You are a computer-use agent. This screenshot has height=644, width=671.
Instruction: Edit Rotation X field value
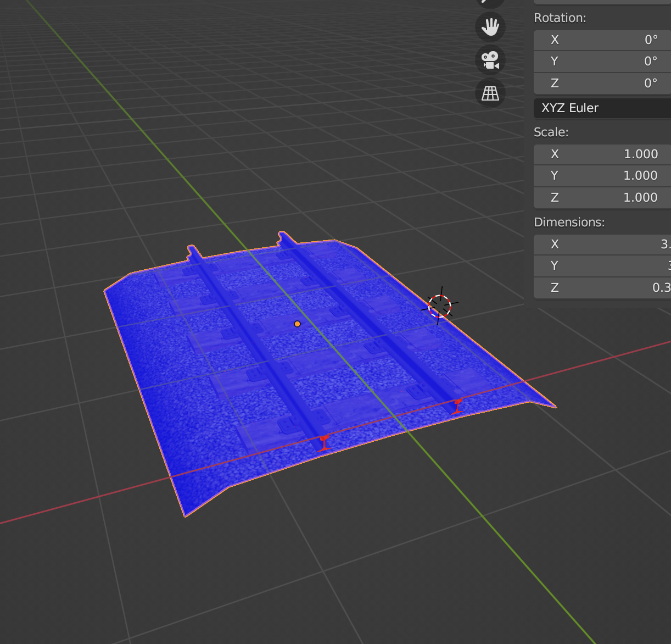coord(602,40)
